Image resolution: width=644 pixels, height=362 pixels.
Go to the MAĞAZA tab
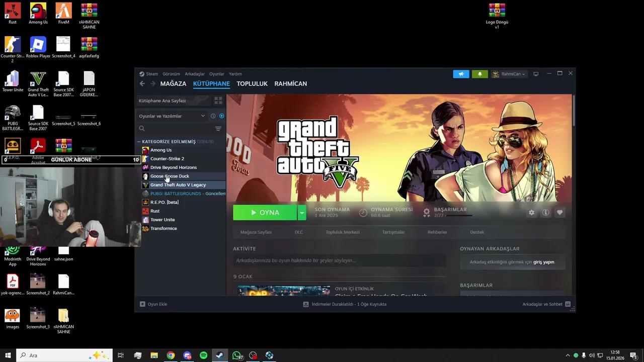click(x=173, y=83)
